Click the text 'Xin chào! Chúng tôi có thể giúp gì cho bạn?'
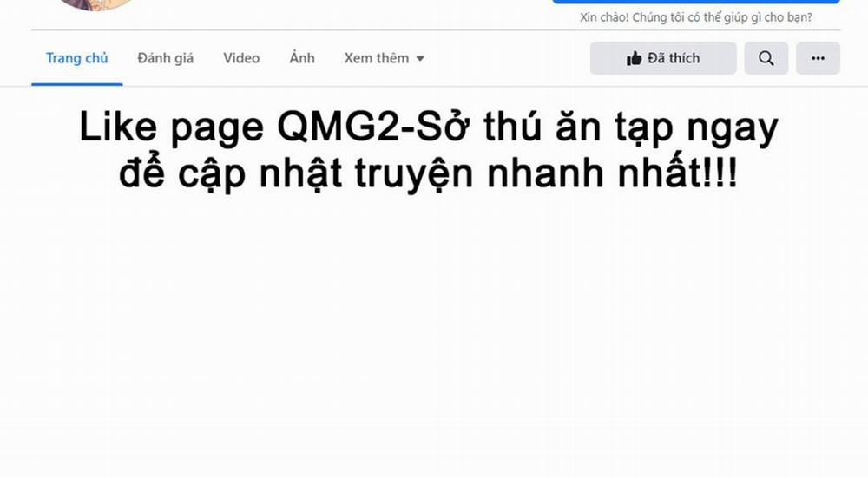868x477 pixels. point(696,17)
